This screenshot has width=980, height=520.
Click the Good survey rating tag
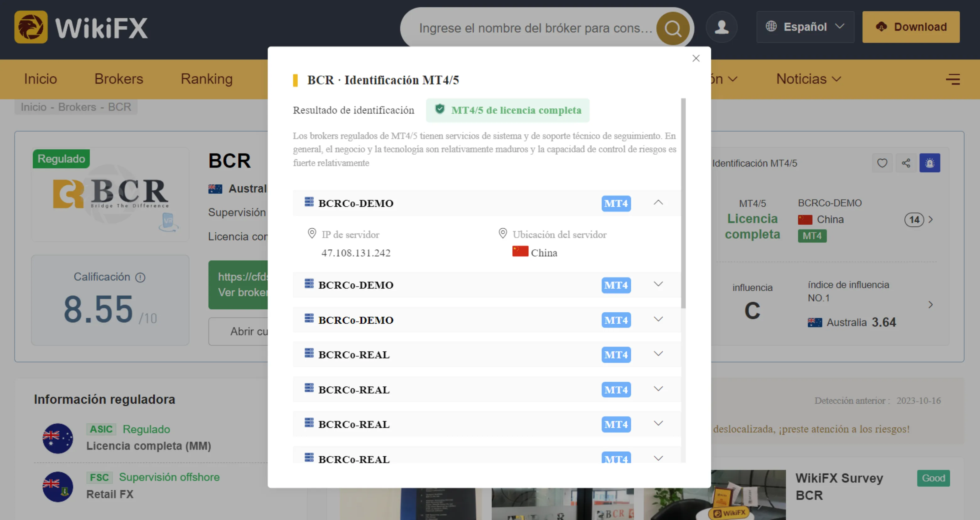[933, 478]
